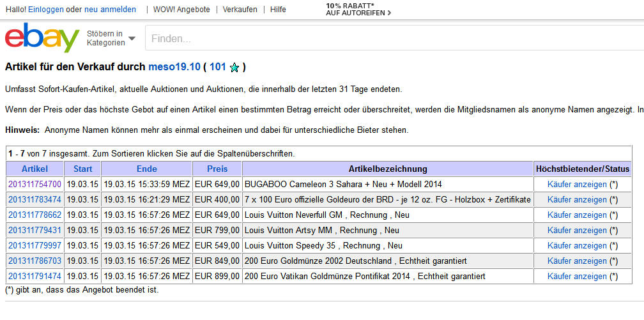Open item number 201311783474
The width and height of the screenshot is (644, 320).
[x=35, y=200]
